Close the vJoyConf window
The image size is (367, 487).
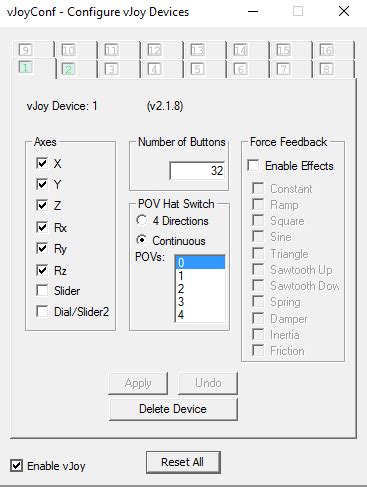pos(344,11)
